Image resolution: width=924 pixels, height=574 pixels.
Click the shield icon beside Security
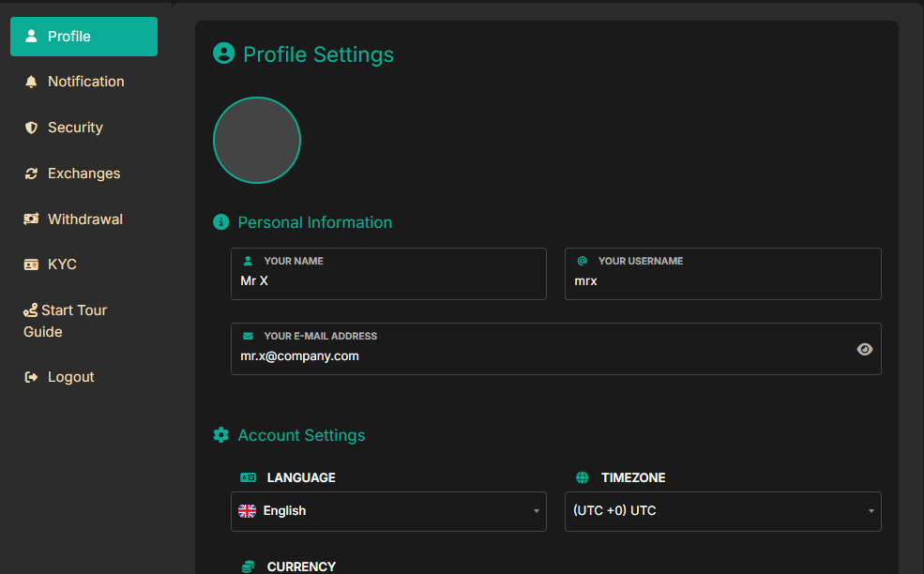pos(31,128)
